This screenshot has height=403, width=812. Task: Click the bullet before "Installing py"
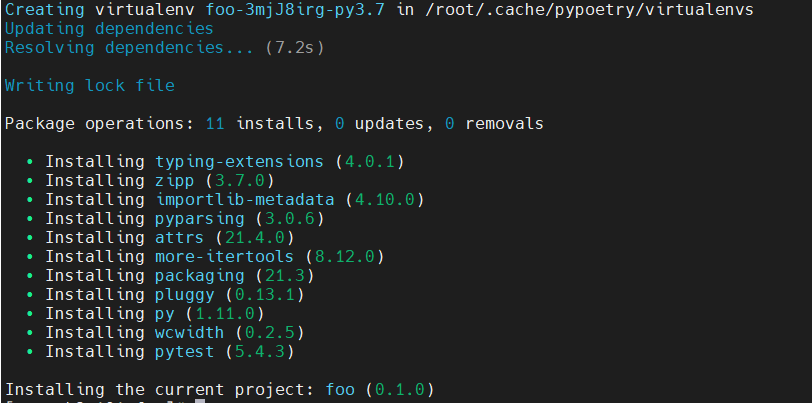30,314
